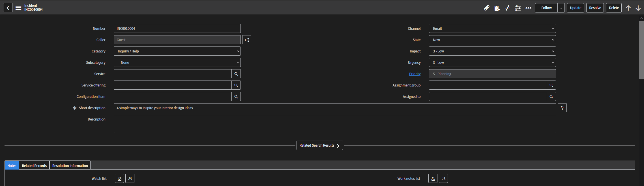Image resolution: width=644 pixels, height=186 pixels.
Task: Open Configuration item lookup magnifier
Action: coord(236,96)
